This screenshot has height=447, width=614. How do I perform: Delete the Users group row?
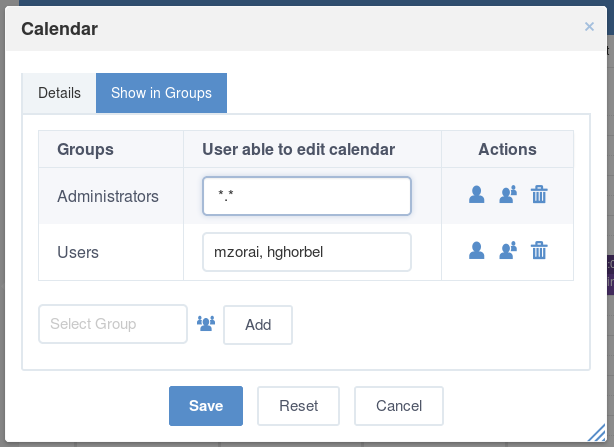(x=539, y=251)
